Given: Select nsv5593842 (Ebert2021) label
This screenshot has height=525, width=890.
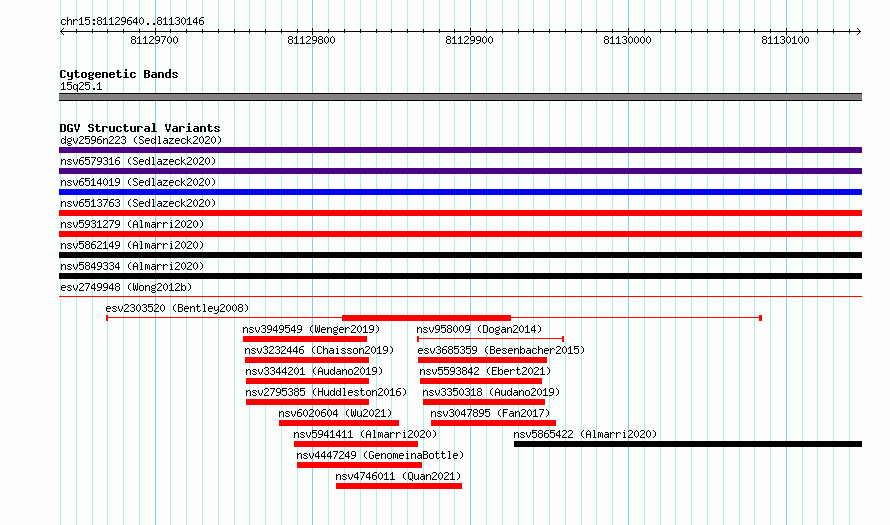Looking at the screenshot, I should pyautogui.click(x=485, y=371).
